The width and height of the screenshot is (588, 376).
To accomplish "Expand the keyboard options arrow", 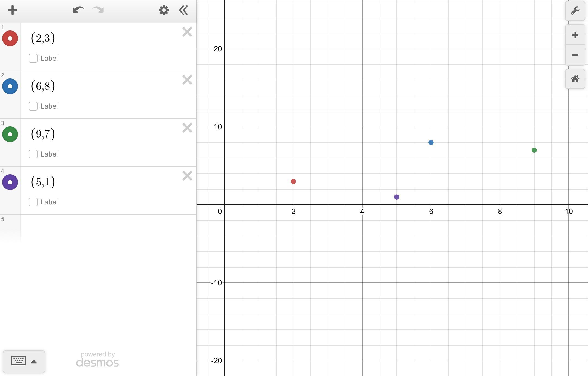I will pyautogui.click(x=34, y=362).
